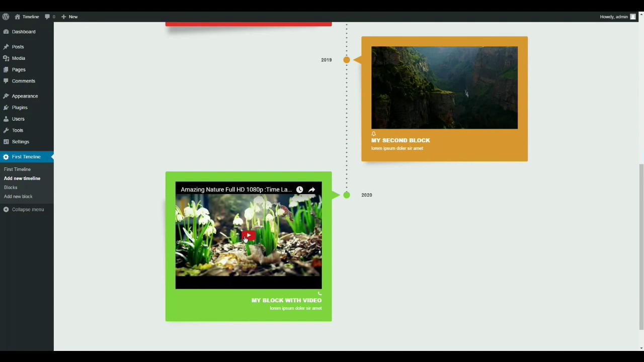Click the 2020 green timeline marker
The image size is (644, 362).
pos(347,195)
